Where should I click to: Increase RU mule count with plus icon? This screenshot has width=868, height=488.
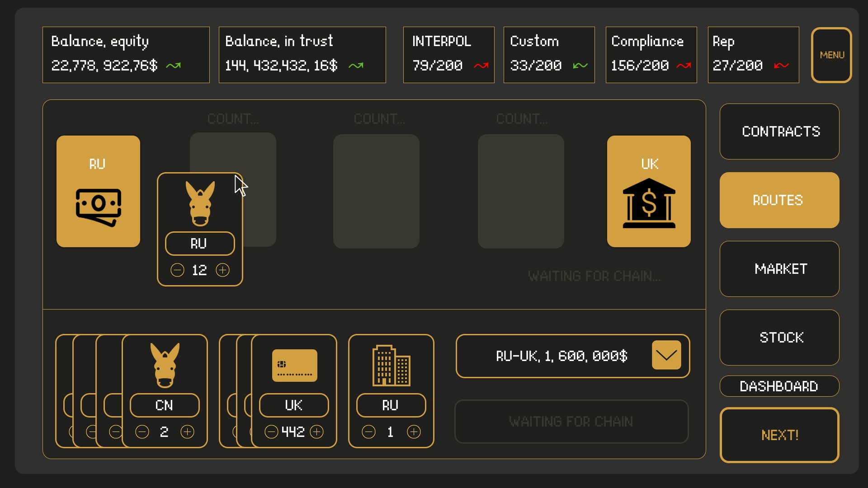(222, 270)
